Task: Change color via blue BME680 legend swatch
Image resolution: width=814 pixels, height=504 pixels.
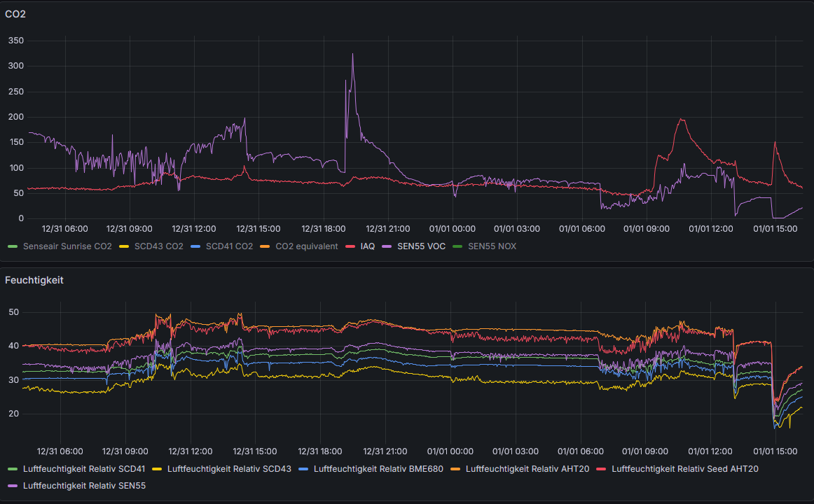Action: pos(304,469)
